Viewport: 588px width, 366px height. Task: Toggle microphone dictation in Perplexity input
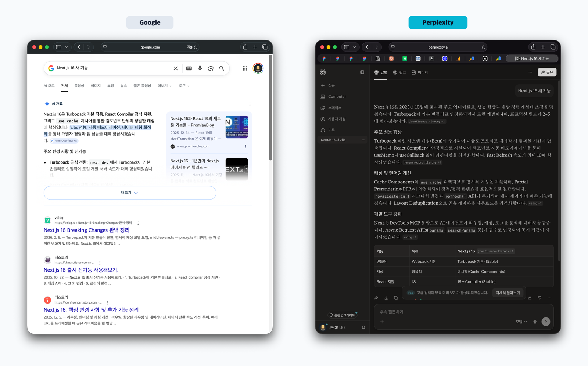(x=535, y=322)
